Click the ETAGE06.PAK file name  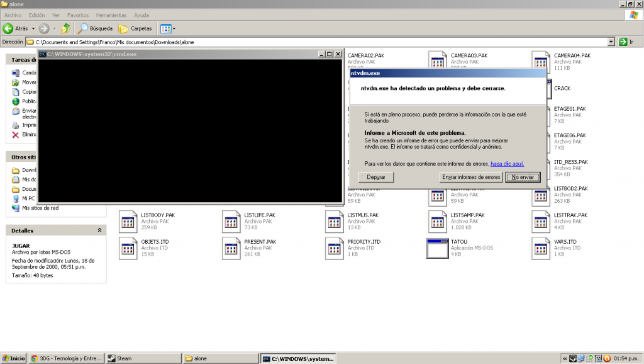coord(570,135)
